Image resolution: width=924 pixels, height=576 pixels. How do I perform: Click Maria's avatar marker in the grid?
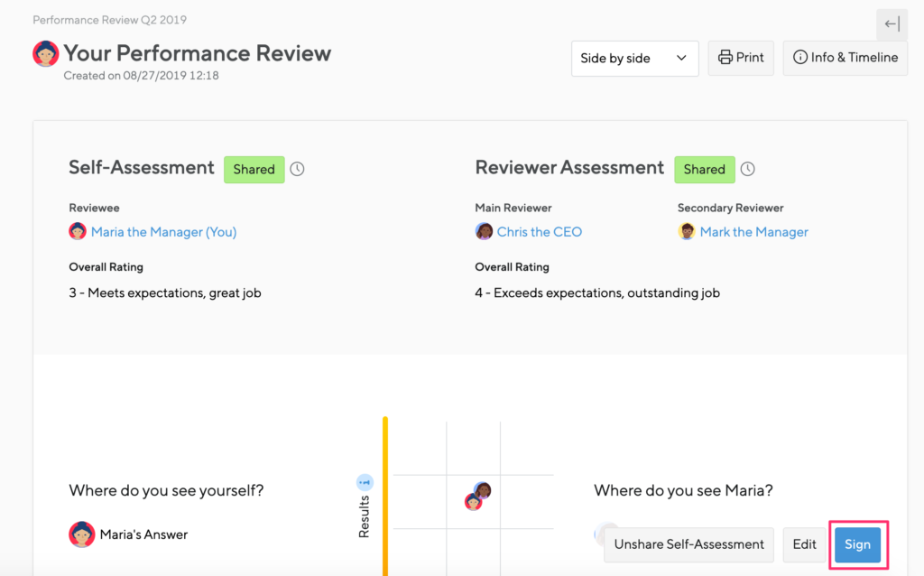click(473, 502)
